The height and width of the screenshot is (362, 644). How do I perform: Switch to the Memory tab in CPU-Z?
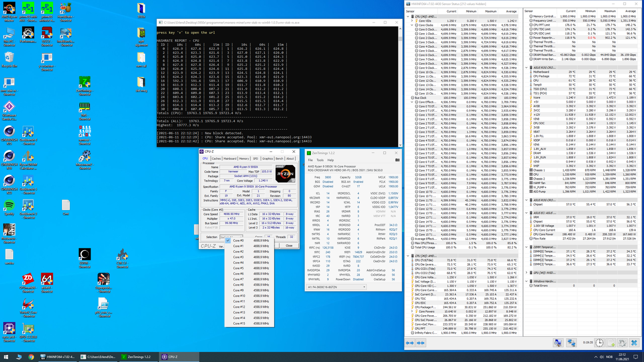pos(245,158)
